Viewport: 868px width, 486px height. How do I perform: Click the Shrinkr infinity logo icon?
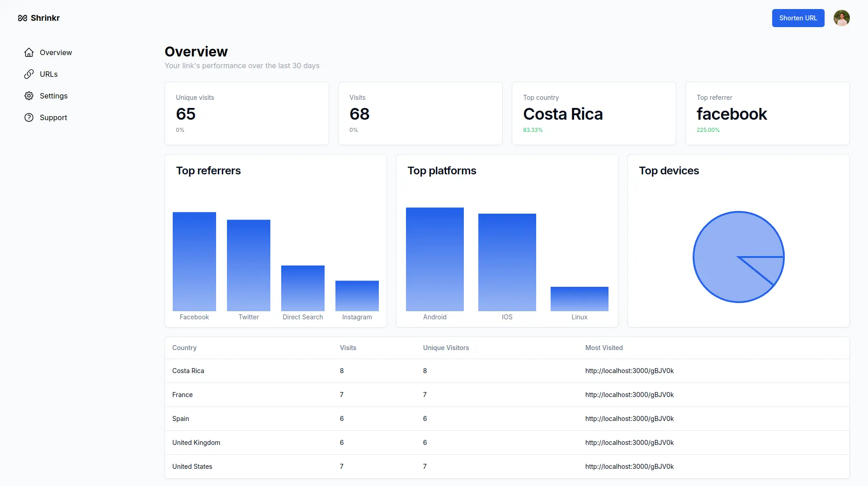tap(23, 18)
